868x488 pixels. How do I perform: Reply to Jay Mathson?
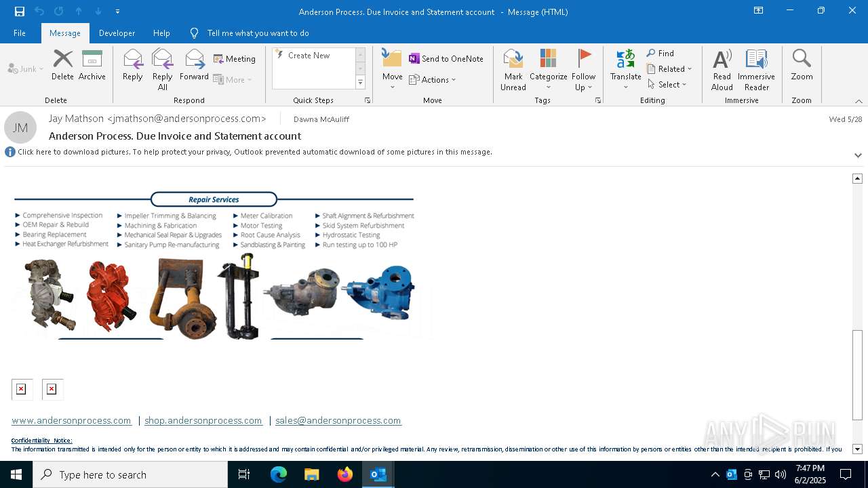(133, 65)
